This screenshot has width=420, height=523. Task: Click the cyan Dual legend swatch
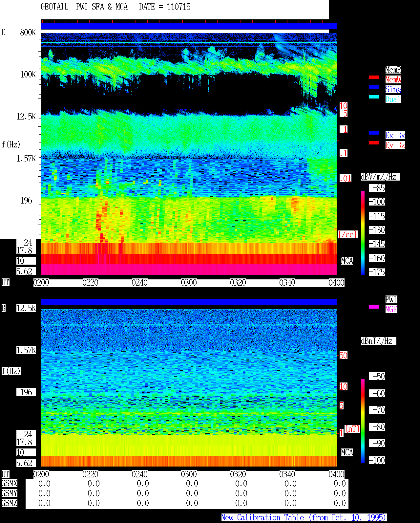coord(374,97)
